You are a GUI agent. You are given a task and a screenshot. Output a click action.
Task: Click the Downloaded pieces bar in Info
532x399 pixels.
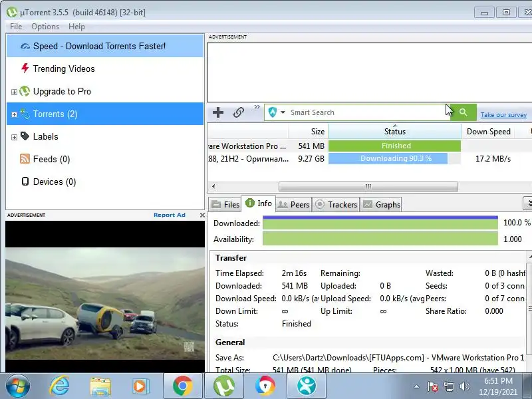(x=380, y=223)
